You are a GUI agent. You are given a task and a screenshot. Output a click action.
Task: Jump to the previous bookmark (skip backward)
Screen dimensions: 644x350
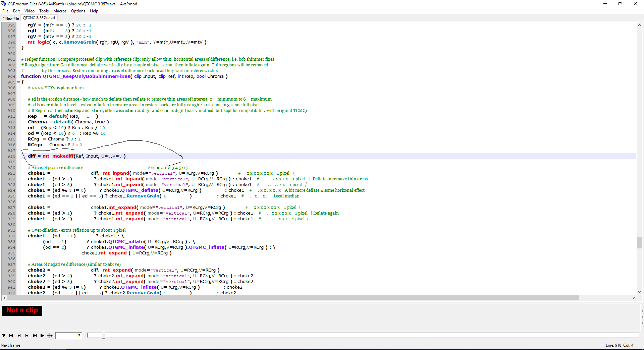click(11, 336)
